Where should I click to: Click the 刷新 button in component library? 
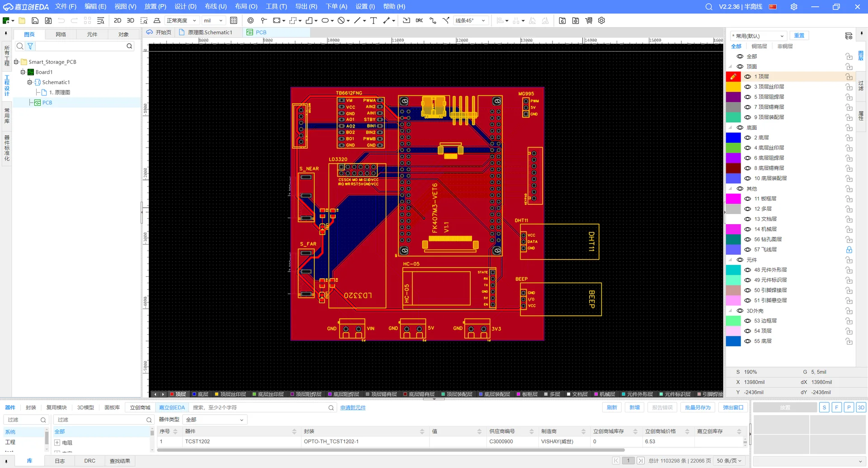(612, 407)
